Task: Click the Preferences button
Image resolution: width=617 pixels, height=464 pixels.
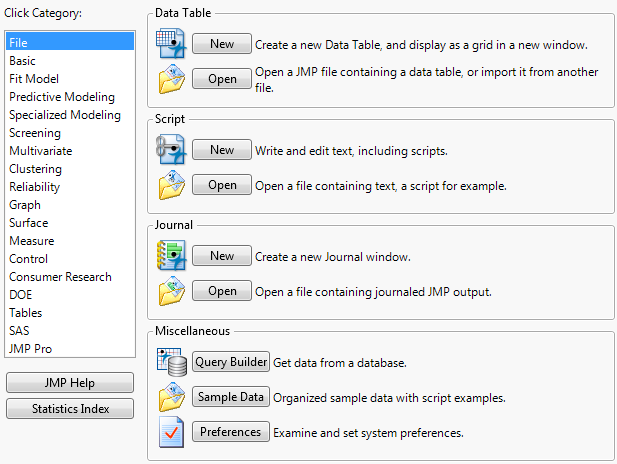Action: pos(231,432)
